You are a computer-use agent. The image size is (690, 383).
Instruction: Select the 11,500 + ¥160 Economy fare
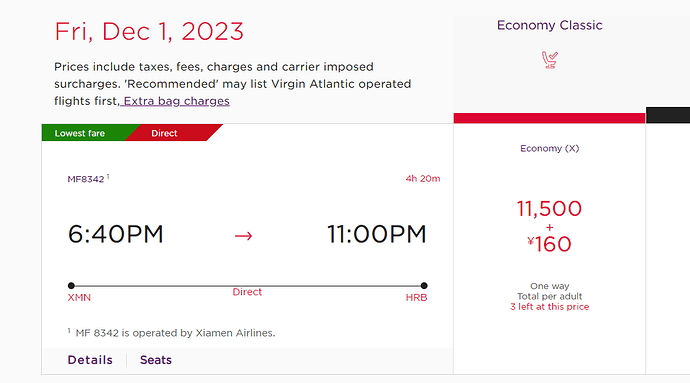pyautogui.click(x=549, y=226)
